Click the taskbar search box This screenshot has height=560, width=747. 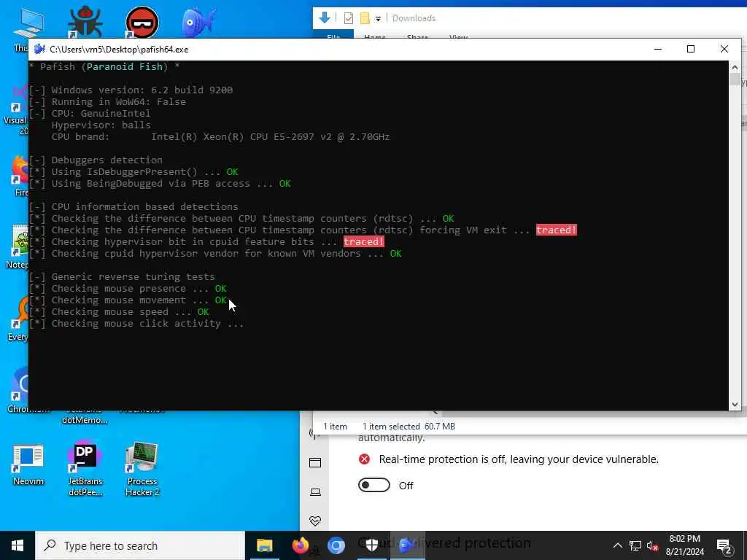140,545
